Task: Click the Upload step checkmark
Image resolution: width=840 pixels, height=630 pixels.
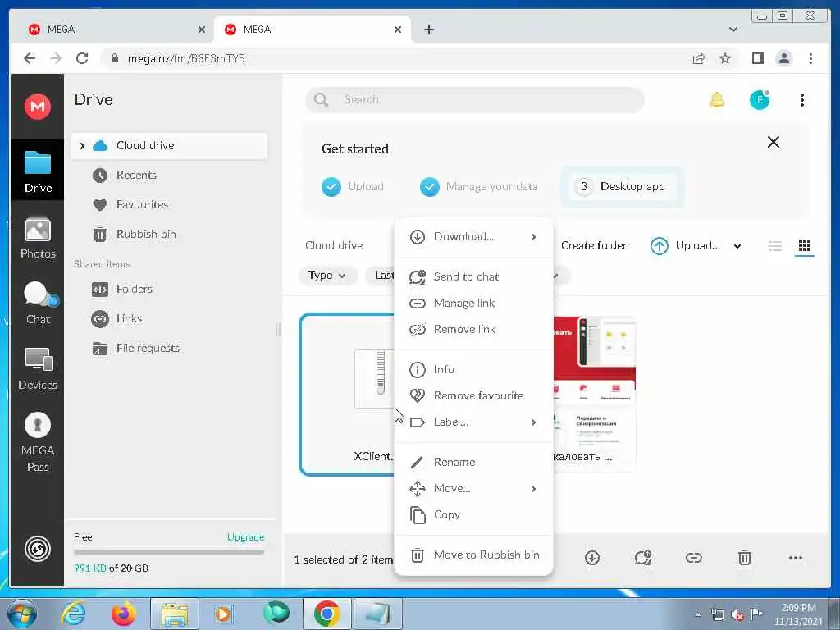Action: tap(331, 186)
